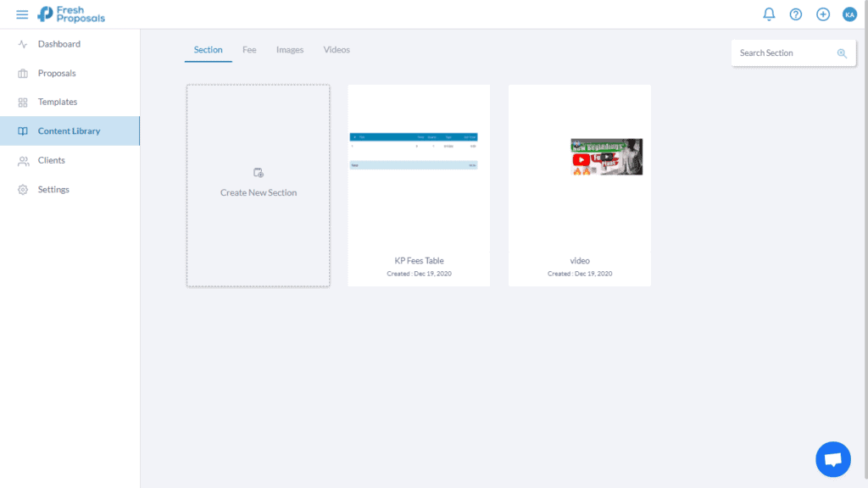Viewport: 868px width, 488px height.
Task: Open the KA account avatar menu
Action: coord(850,14)
